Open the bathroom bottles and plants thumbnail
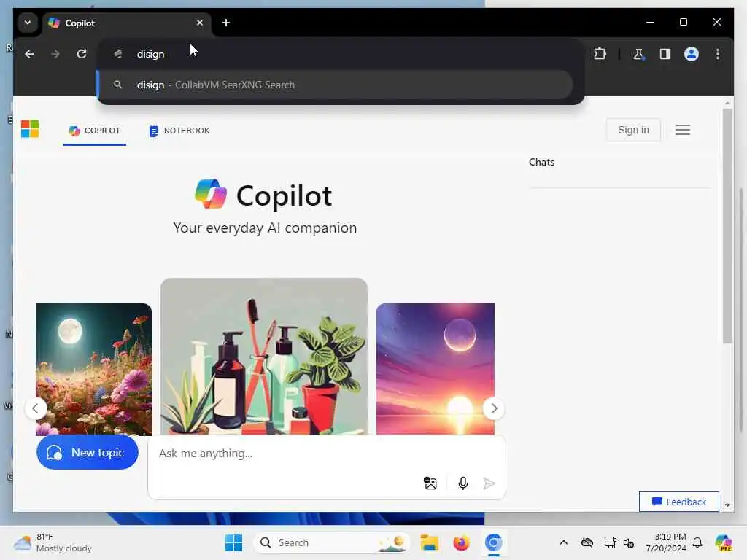Image resolution: width=747 pixels, height=560 pixels. pyautogui.click(x=264, y=356)
